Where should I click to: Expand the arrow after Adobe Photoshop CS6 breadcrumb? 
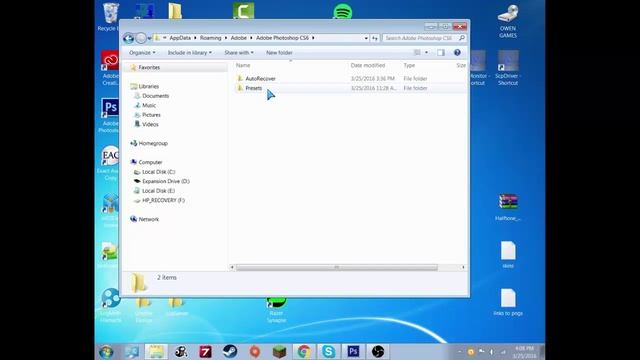tap(313, 38)
